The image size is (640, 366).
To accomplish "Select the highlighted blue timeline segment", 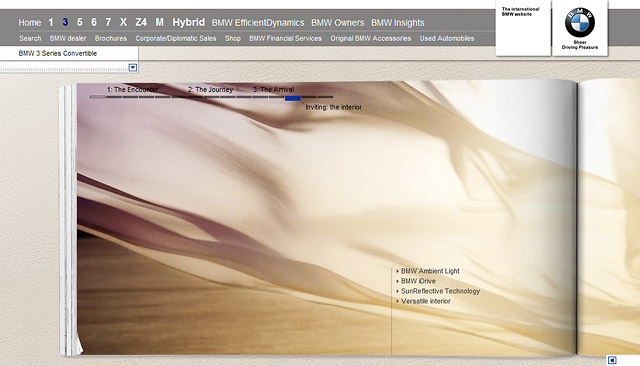I will [293, 98].
